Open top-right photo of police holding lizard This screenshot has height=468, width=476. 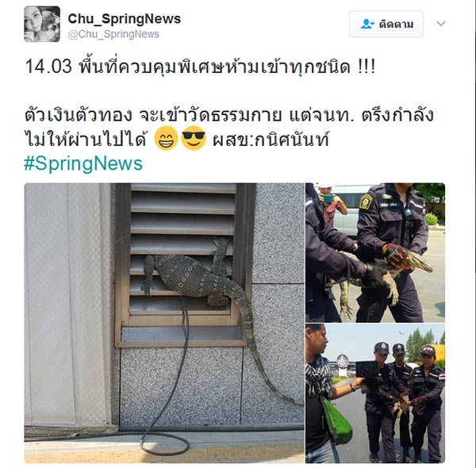point(375,252)
